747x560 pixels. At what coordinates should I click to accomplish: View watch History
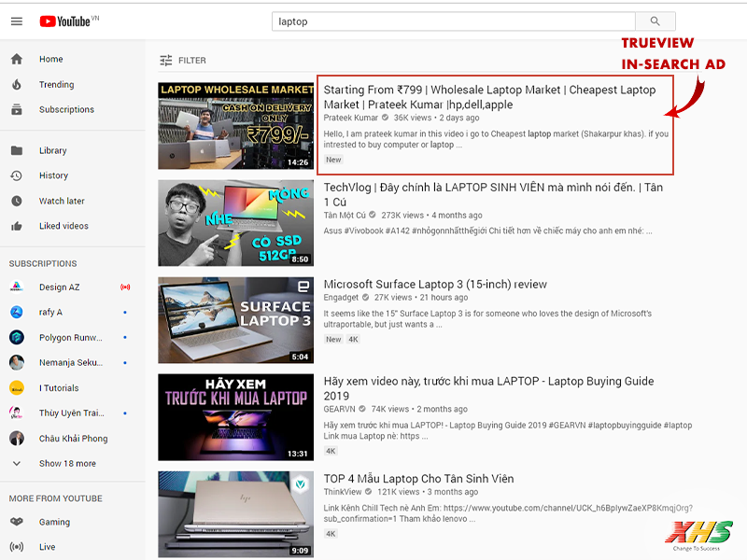53,175
